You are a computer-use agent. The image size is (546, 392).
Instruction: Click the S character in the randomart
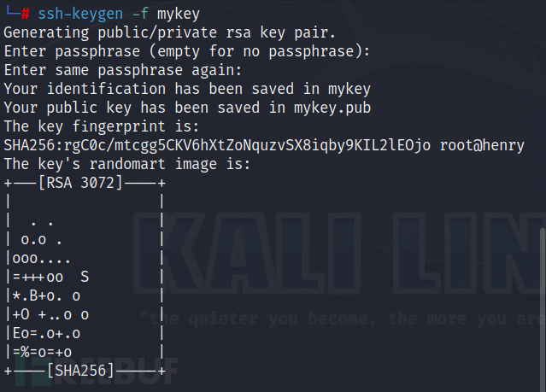85,277
